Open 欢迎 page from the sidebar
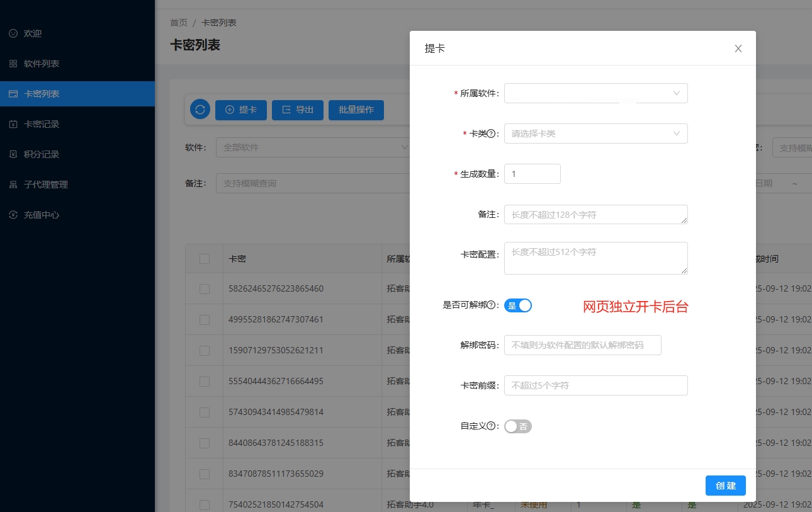The width and height of the screenshot is (812, 512). (33, 33)
